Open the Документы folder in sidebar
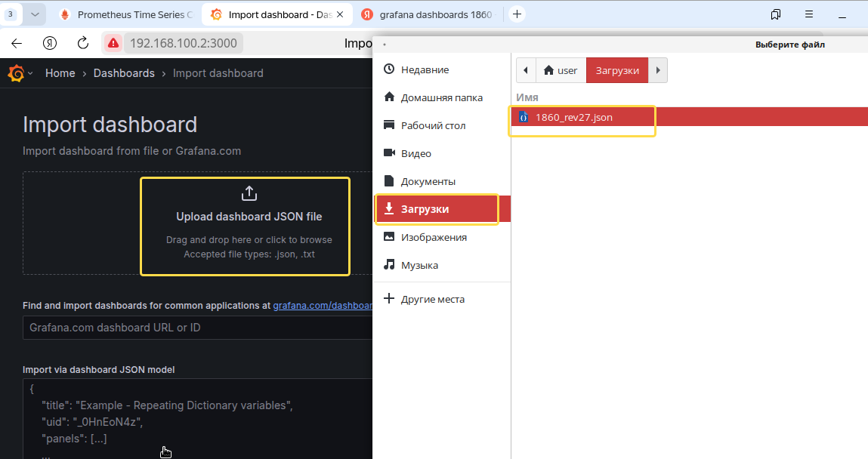Screen dimensions: 868x459 point(442,181)
